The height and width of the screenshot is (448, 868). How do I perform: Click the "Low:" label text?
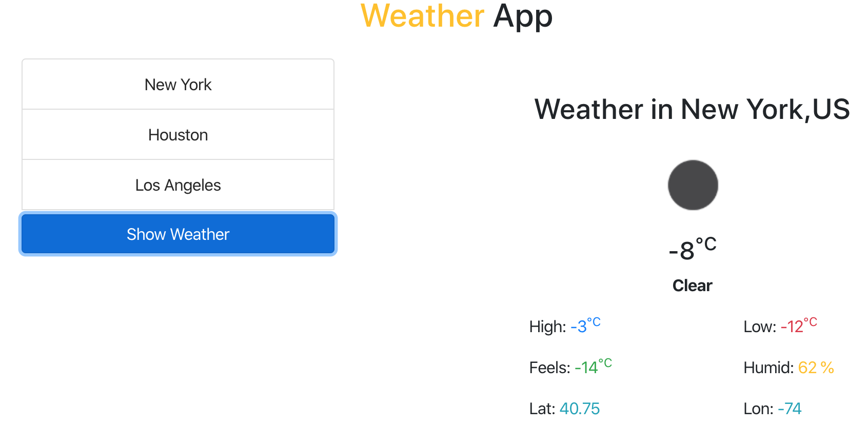tap(760, 327)
